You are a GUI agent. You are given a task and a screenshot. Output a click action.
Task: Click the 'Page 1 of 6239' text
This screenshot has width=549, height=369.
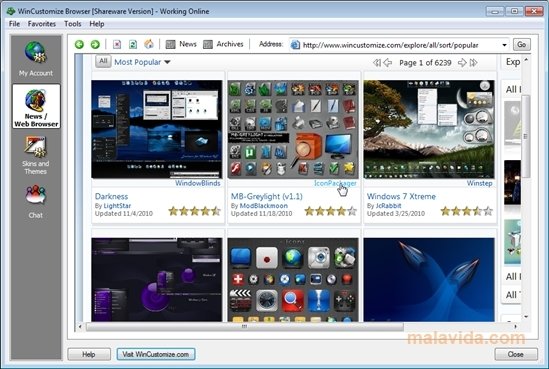coord(425,63)
